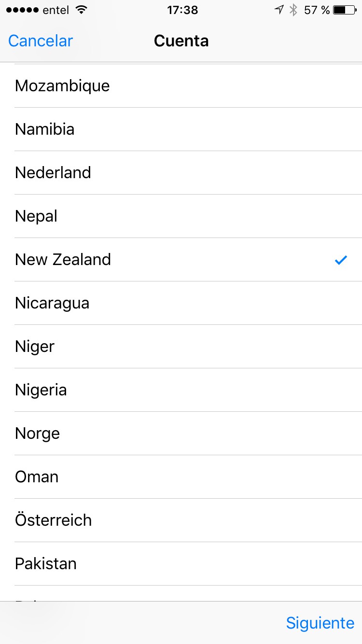Screen dimensions: 362x644
Task: Pick Nepal from the list
Action: (181, 216)
